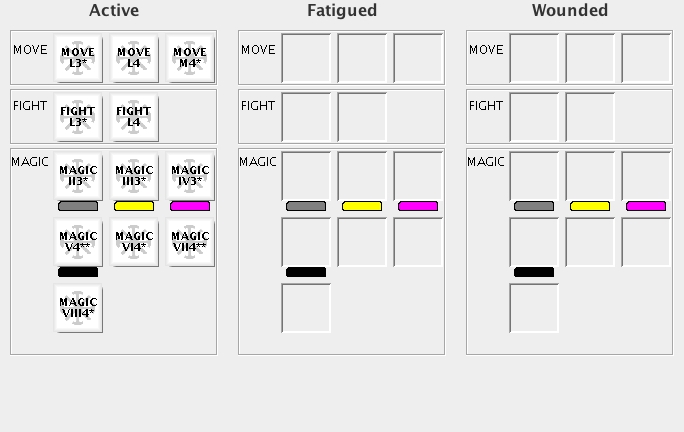The width and height of the screenshot is (684, 432).
Task: Click the bottom empty Fatigued MAGIC slot
Action: [306, 308]
